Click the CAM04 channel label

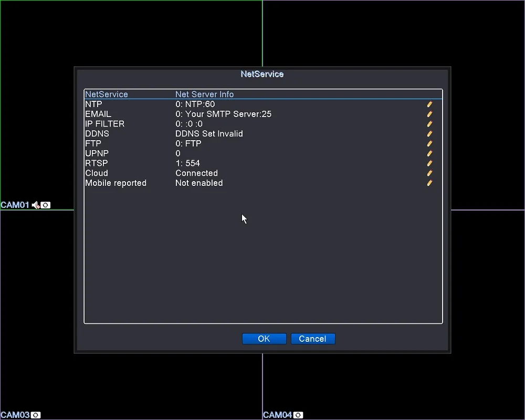(x=278, y=415)
